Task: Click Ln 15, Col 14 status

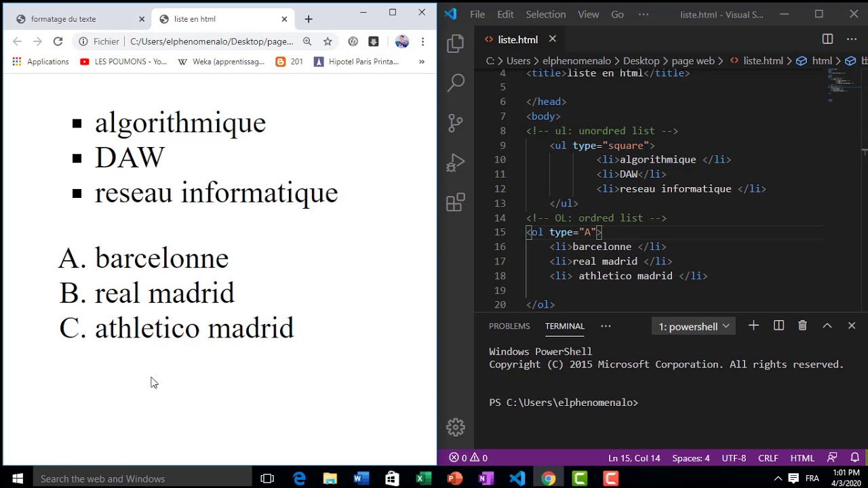Action: tap(634, 458)
